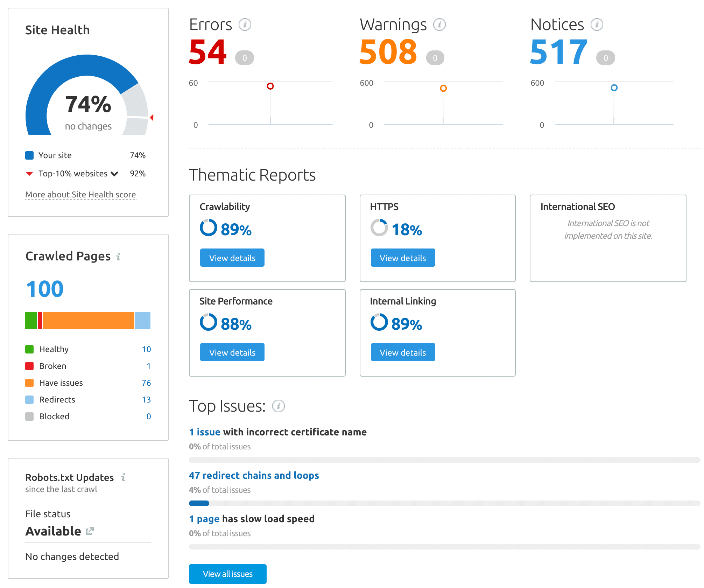
Task: Click the Redirects count 13
Action: [x=146, y=400]
